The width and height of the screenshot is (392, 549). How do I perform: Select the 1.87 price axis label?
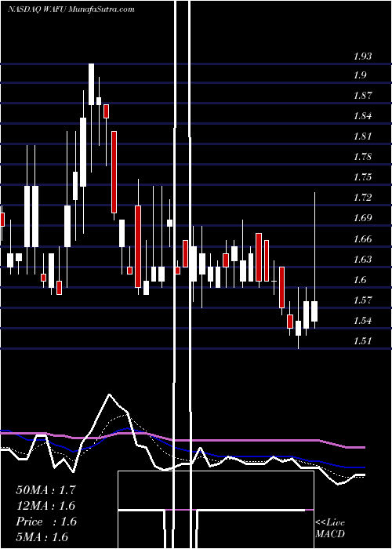pyautogui.click(x=362, y=95)
